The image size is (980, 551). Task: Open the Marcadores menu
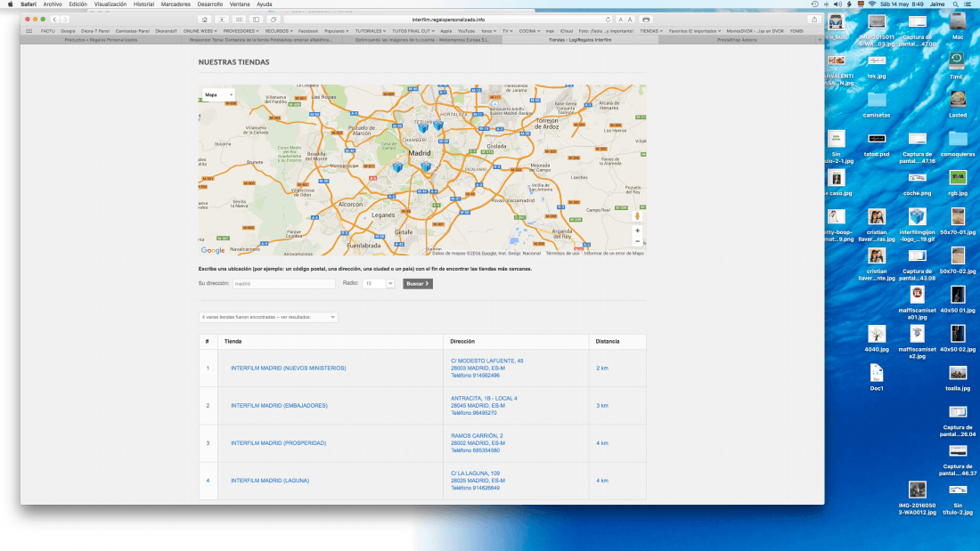[x=176, y=4]
